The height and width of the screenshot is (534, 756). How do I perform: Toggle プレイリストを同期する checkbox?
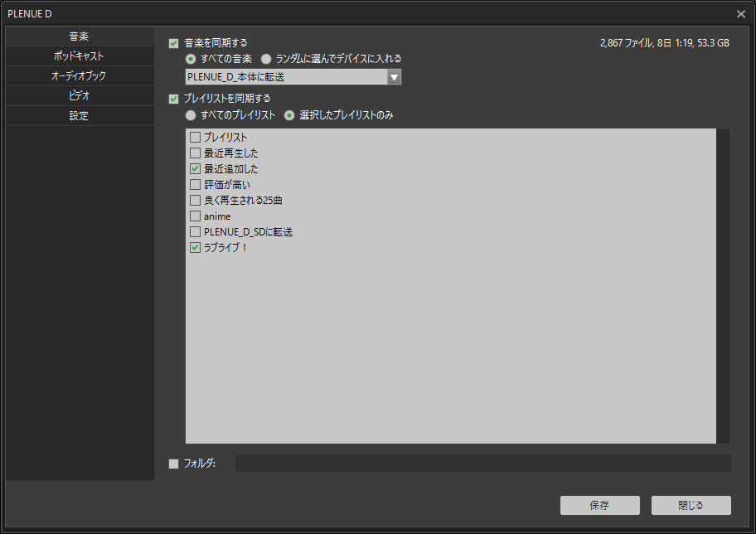pyautogui.click(x=173, y=99)
